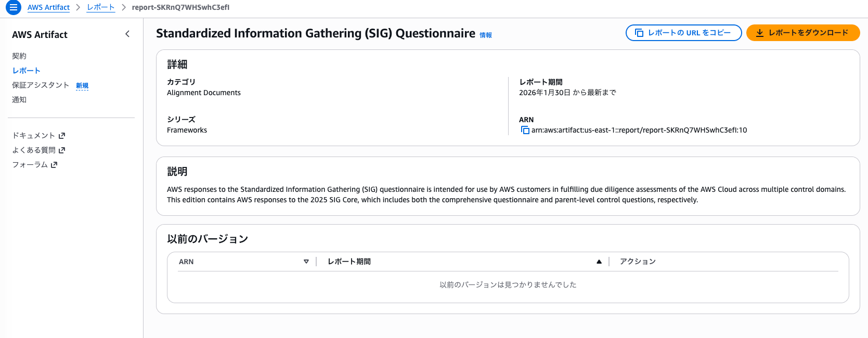This screenshot has height=338, width=868.
Task: Collapse the AWS Artifact side panel
Action: [127, 34]
